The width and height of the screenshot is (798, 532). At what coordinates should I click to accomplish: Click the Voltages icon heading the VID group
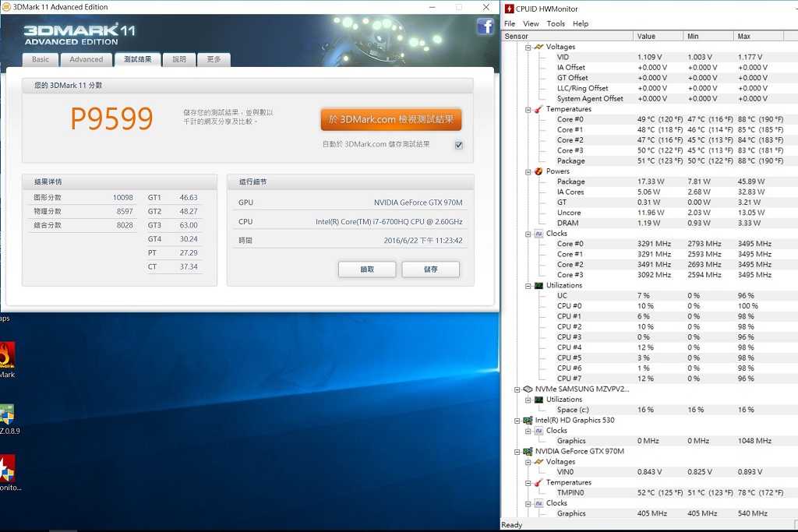point(538,47)
